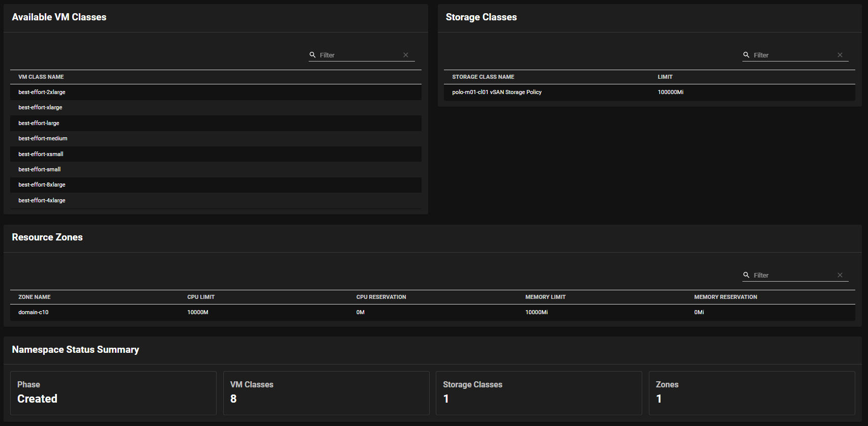Click polo-m01-cl01 vSAN Storage Policy entry

point(497,92)
